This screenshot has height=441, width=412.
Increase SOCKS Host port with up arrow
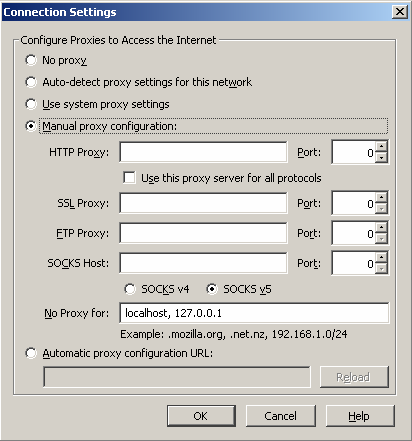(x=381, y=258)
